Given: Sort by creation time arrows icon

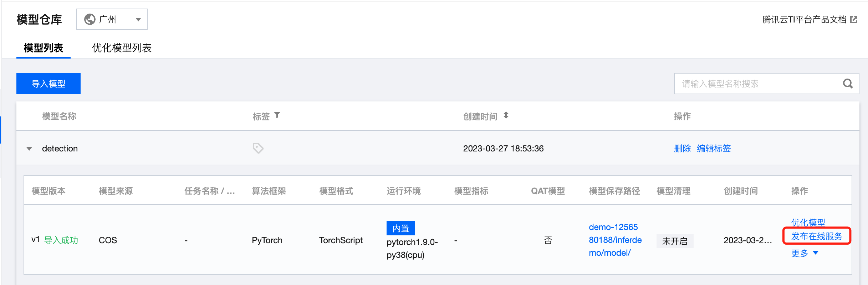Looking at the screenshot, I should coord(506,115).
